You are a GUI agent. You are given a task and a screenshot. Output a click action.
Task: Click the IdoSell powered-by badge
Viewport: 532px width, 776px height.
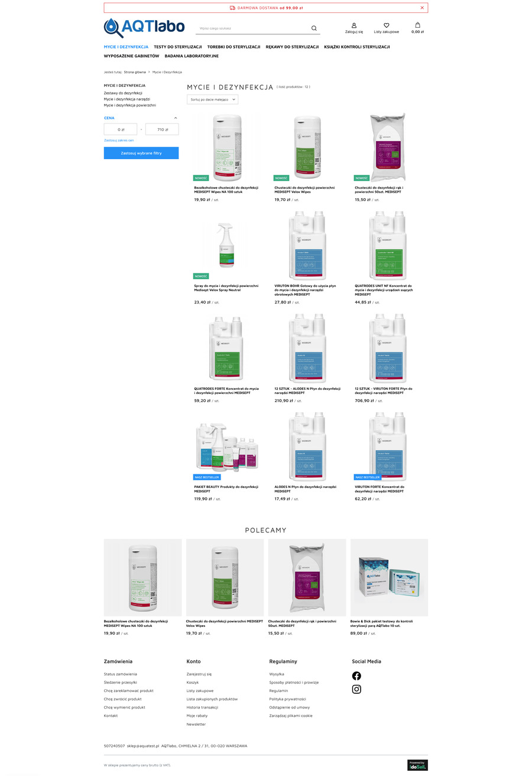417,765
